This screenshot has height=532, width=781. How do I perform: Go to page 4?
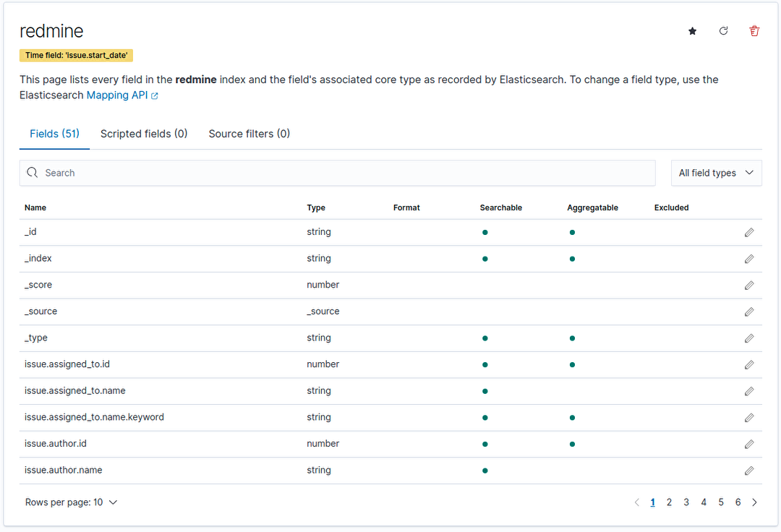click(x=704, y=502)
